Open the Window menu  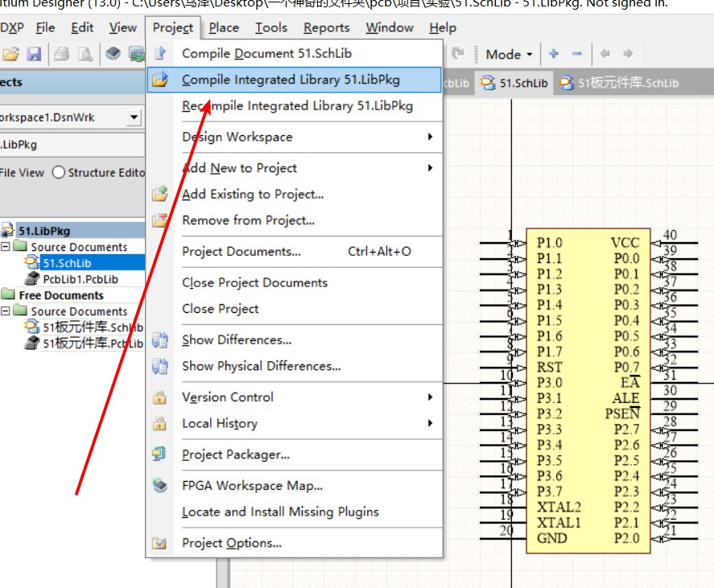point(390,28)
